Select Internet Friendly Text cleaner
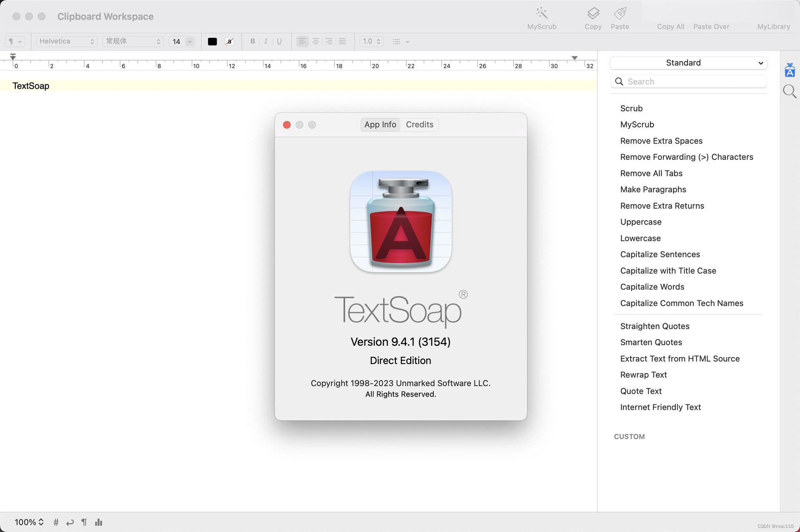This screenshot has width=800, height=532. point(660,407)
